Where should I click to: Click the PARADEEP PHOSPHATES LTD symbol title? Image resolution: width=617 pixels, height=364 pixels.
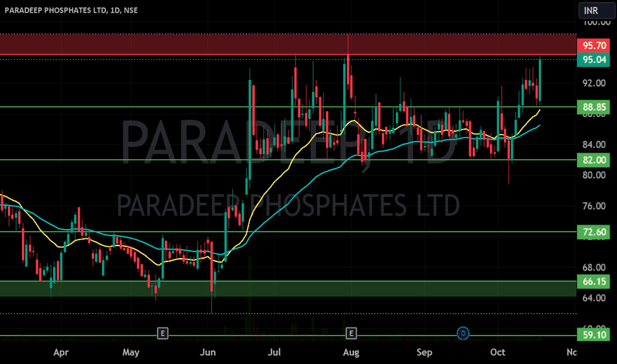tap(71, 10)
